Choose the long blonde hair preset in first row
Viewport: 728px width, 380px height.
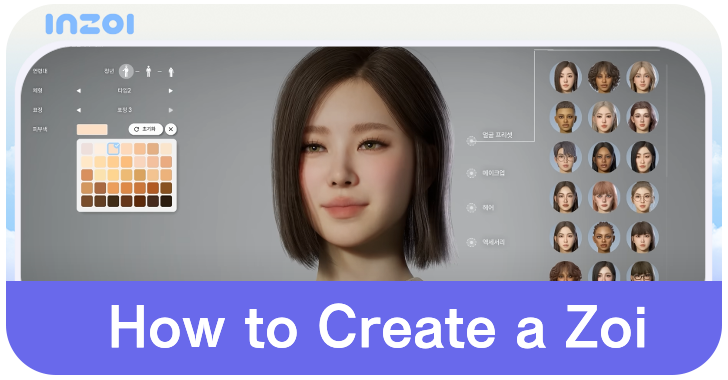(643, 77)
